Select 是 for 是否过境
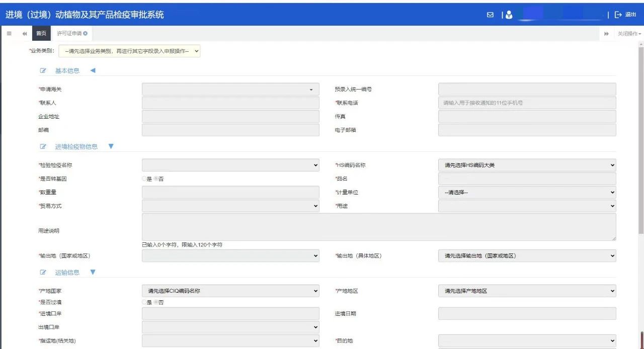Screen dimensions: 644x349 click(144, 302)
